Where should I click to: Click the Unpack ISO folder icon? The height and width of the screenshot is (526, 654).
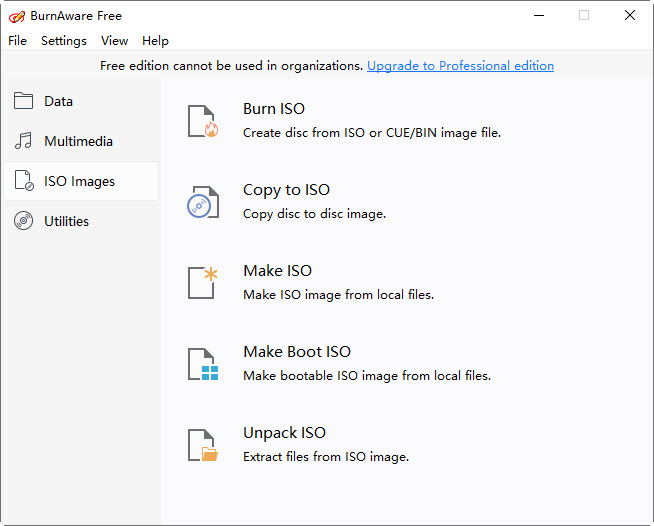tap(203, 445)
